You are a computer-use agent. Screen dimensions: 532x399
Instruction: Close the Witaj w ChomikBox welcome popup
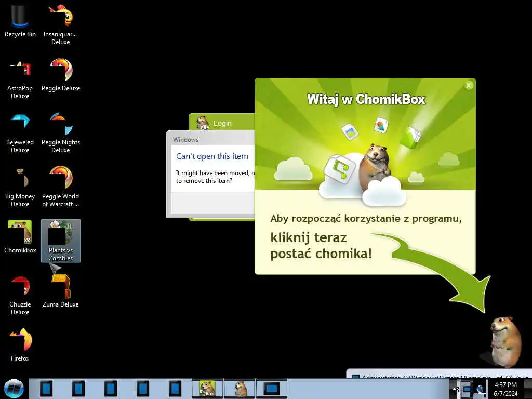point(469,86)
